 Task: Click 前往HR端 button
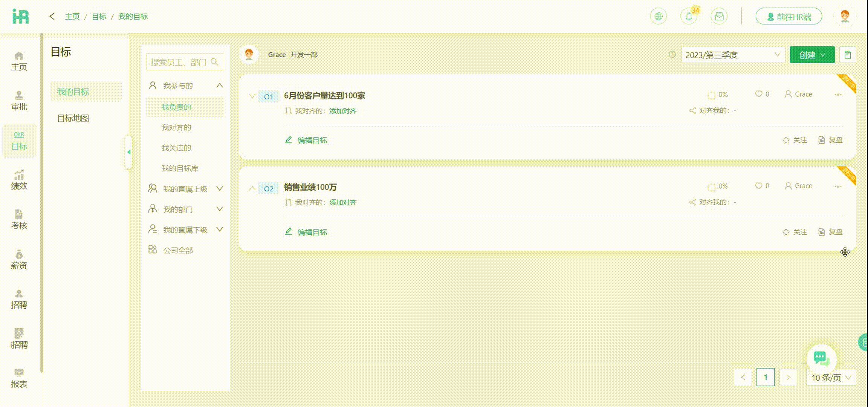789,17
